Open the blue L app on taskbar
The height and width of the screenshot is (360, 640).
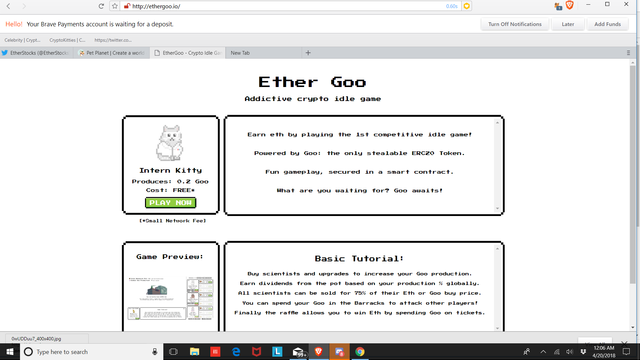click(277, 351)
